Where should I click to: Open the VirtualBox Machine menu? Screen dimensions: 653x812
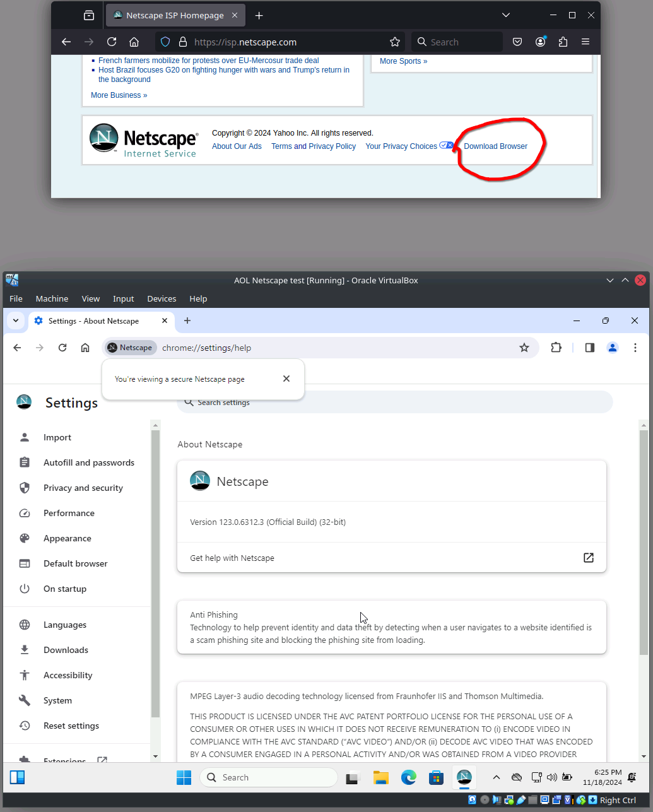[52, 298]
